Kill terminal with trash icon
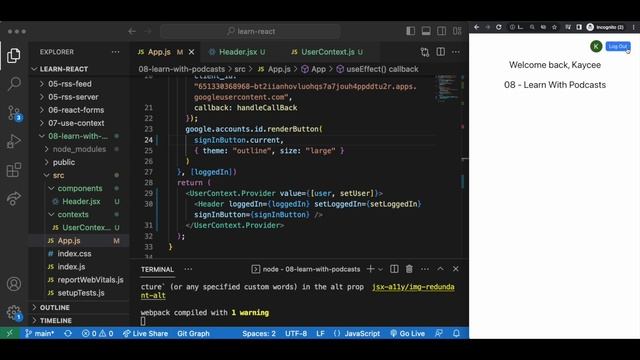This screenshot has height=360, width=640. 409,269
